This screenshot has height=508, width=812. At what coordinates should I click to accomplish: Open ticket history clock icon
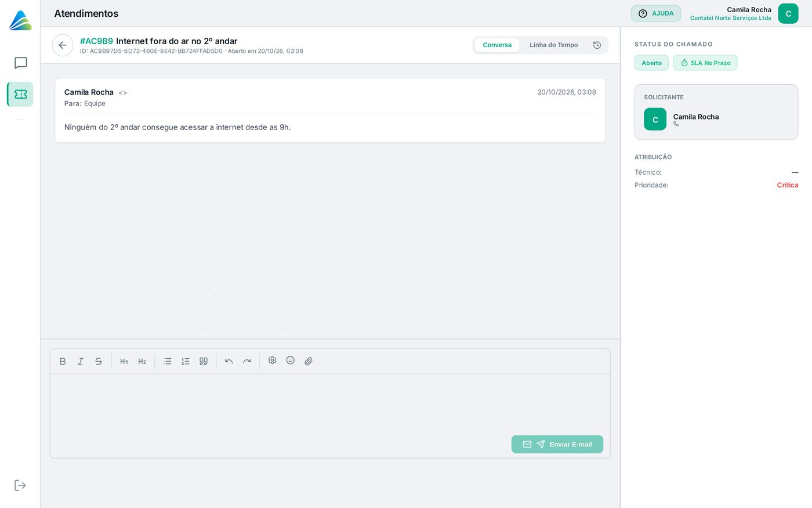coord(597,45)
